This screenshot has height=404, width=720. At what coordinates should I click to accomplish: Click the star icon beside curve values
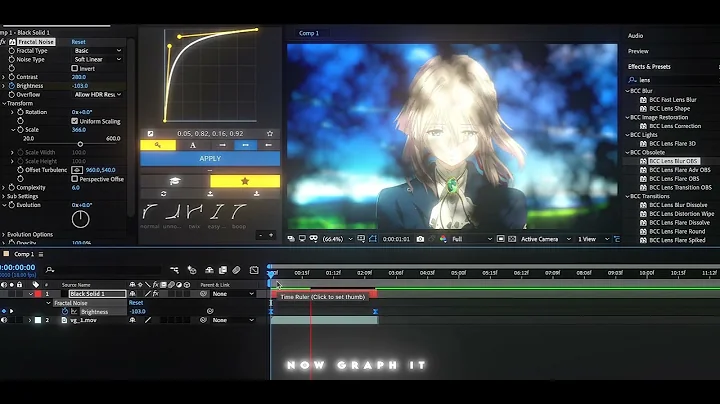click(x=270, y=134)
